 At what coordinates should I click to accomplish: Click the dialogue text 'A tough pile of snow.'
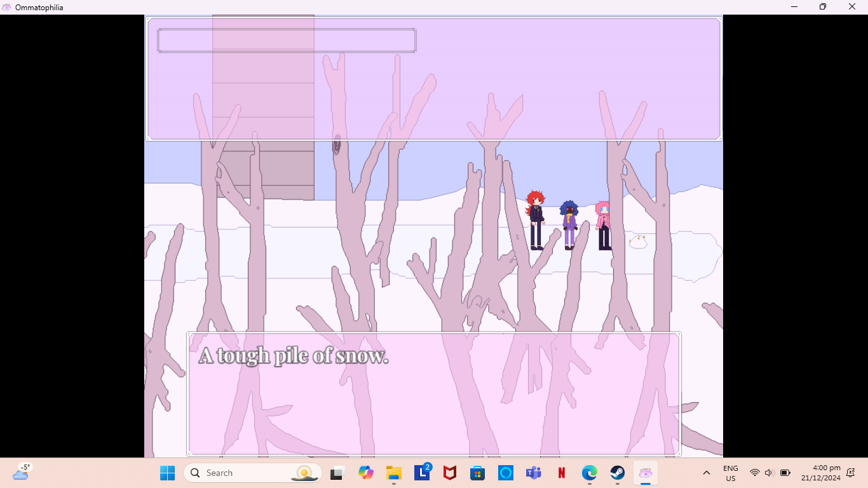pos(293,356)
